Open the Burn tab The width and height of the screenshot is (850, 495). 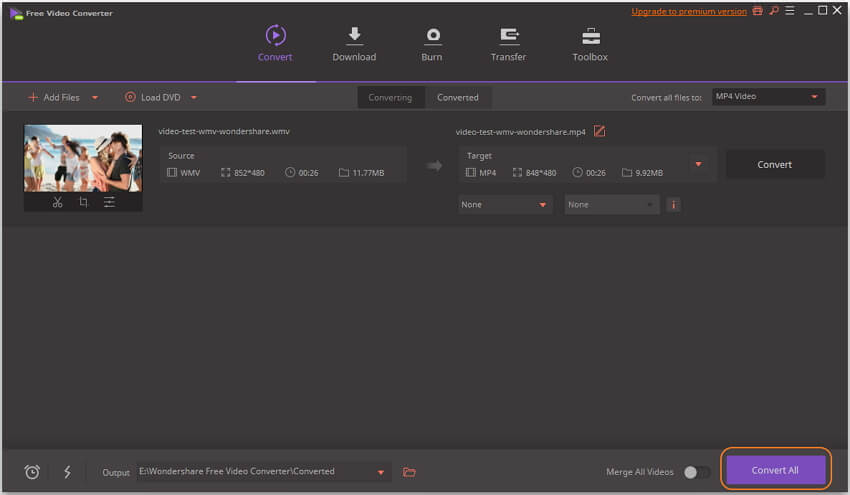[432, 43]
